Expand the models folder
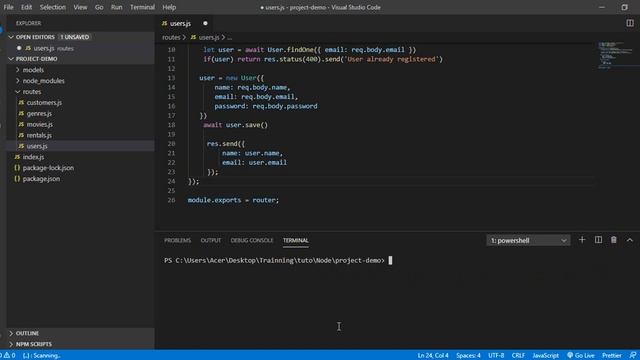Screen dimensions: 640x360 [18, 70]
